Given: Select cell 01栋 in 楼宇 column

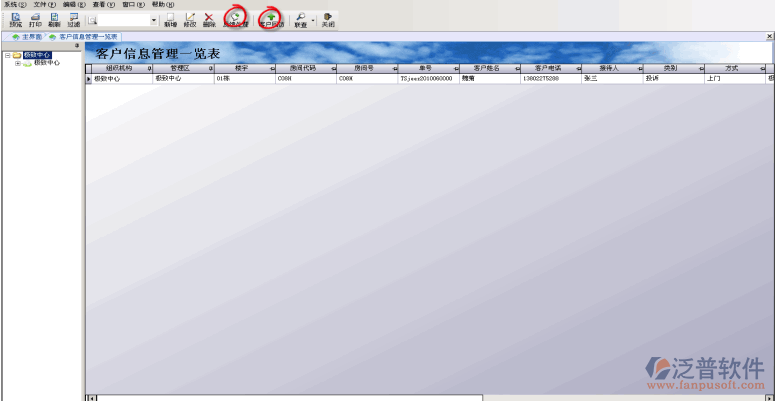Looking at the screenshot, I should click(245, 79).
